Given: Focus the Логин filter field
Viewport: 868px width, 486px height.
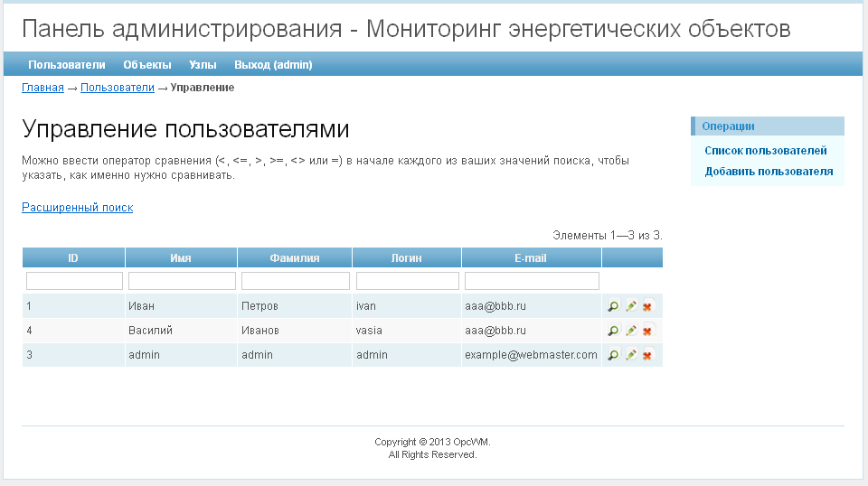Looking at the screenshot, I should click(408, 281).
